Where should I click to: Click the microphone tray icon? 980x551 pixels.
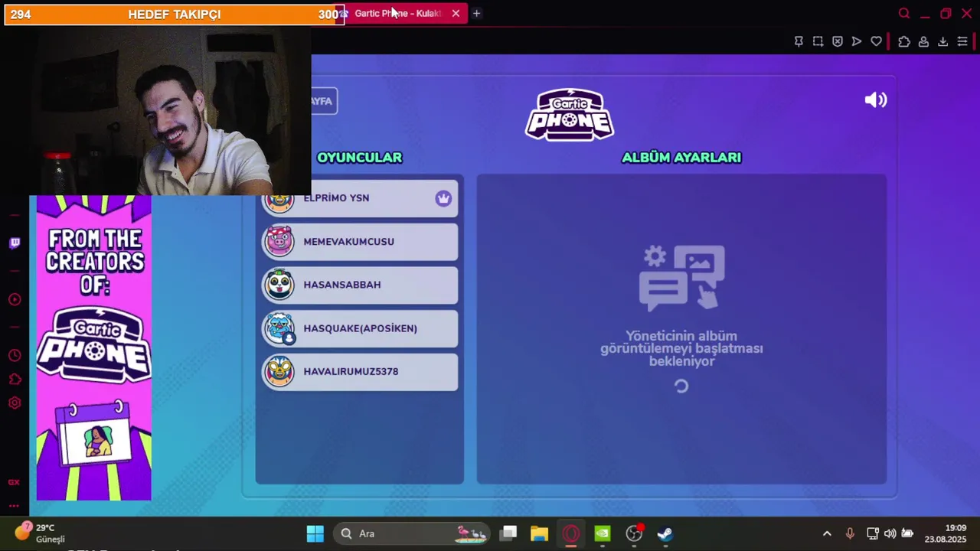point(850,533)
